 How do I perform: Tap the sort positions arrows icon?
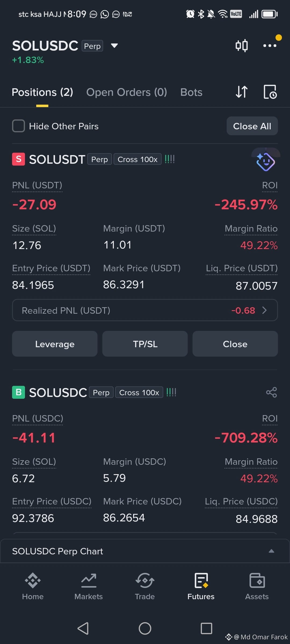click(241, 92)
